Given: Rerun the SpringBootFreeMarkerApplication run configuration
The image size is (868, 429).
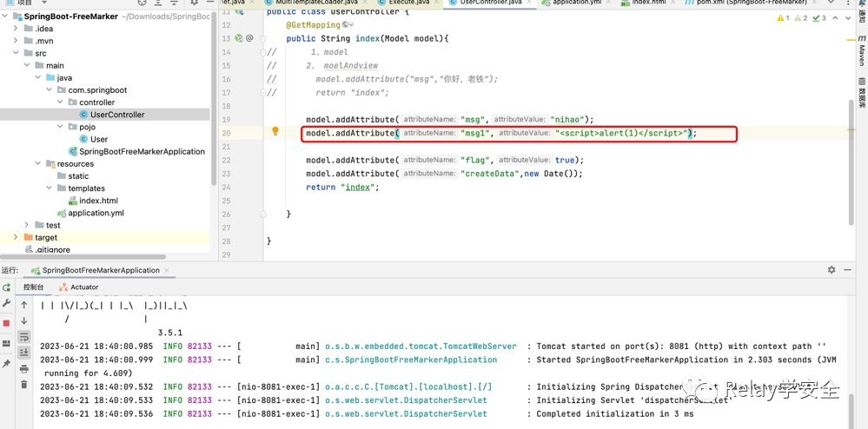Looking at the screenshot, I should pos(7,287).
